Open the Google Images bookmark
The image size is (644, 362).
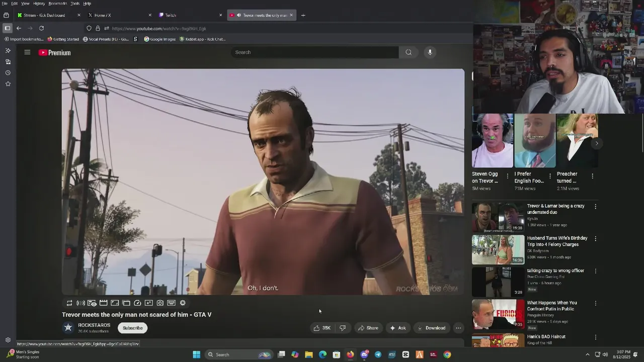tap(159, 39)
